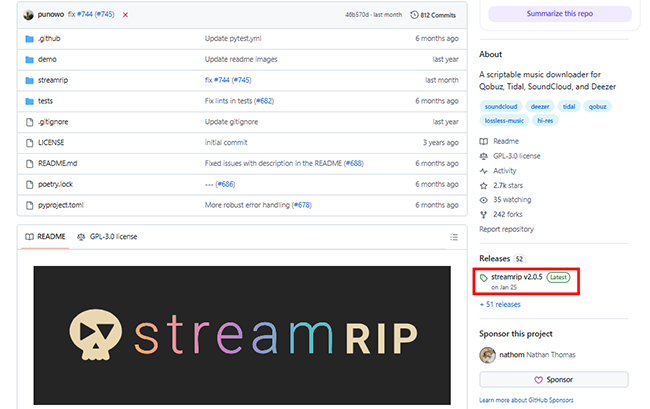This screenshot has width=650, height=409.
Task: Open streamrip v2.0.5 latest release
Action: point(517,277)
